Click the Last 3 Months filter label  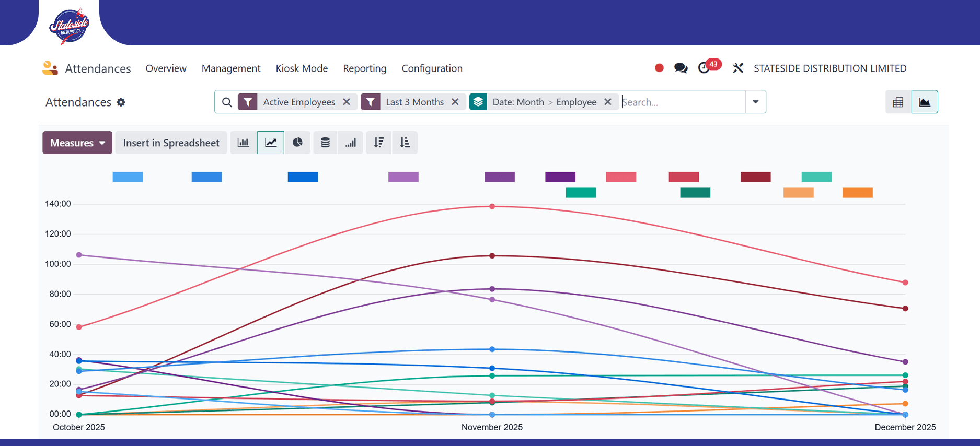[414, 102]
